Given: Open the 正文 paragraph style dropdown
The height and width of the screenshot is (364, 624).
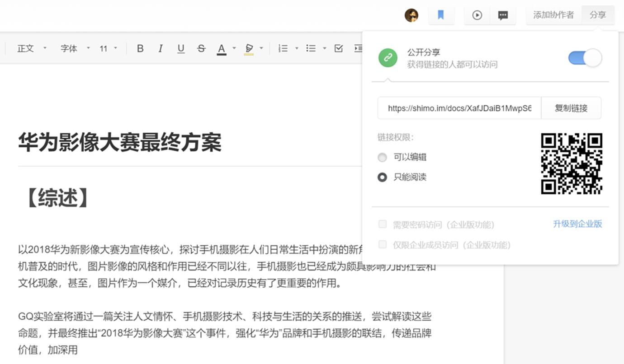Looking at the screenshot, I should tap(32, 48).
